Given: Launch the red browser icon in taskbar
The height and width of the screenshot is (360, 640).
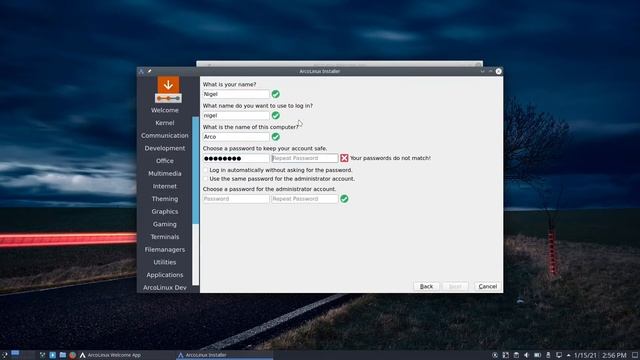Looking at the screenshot, I should coord(73,355).
